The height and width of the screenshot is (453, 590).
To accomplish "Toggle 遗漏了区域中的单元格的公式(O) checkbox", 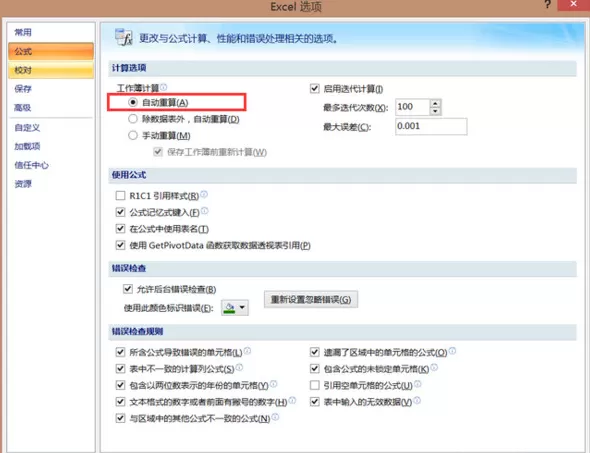I will [x=315, y=352].
